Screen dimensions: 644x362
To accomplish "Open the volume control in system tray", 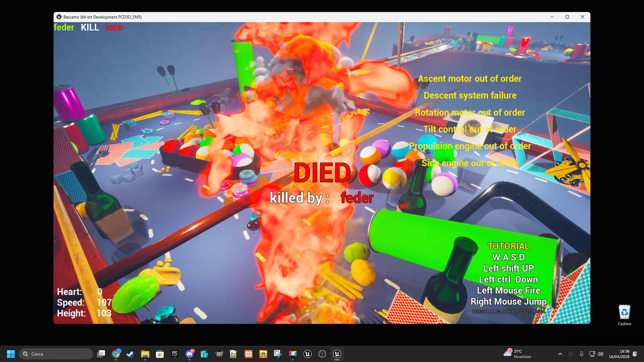I will click(x=600, y=354).
